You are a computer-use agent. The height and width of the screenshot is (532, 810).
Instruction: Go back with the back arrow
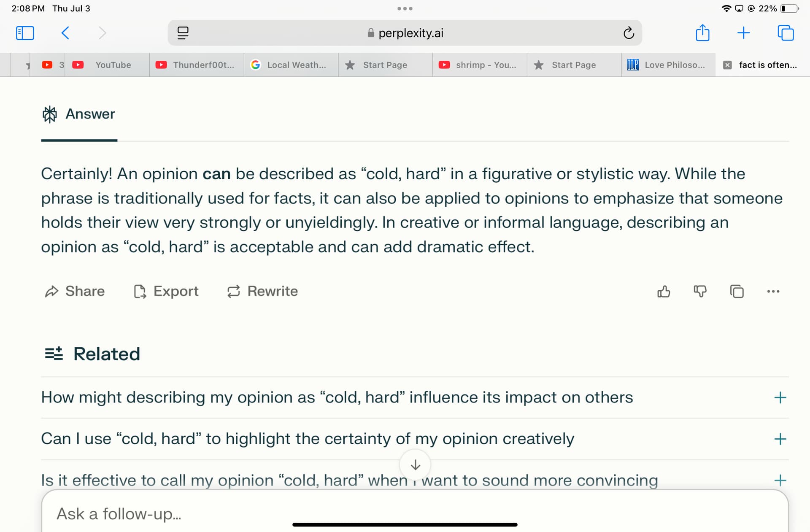[x=65, y=33]
